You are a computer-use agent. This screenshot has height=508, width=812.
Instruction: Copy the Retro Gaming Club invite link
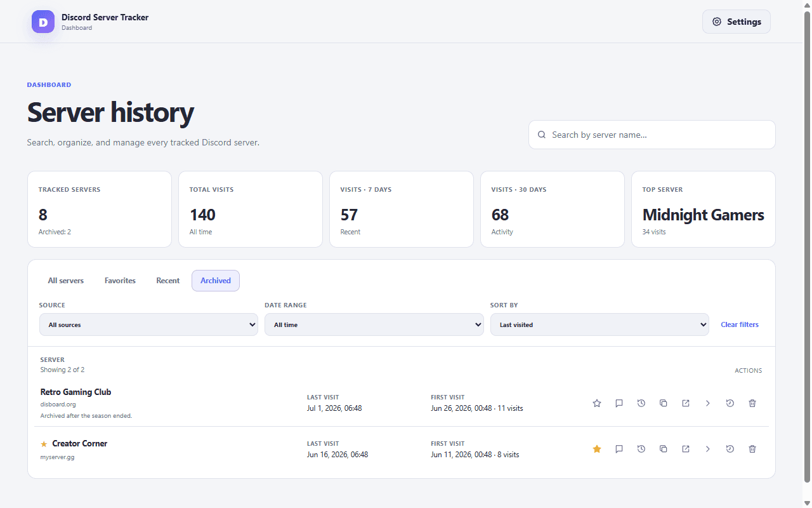click(664, 403)
